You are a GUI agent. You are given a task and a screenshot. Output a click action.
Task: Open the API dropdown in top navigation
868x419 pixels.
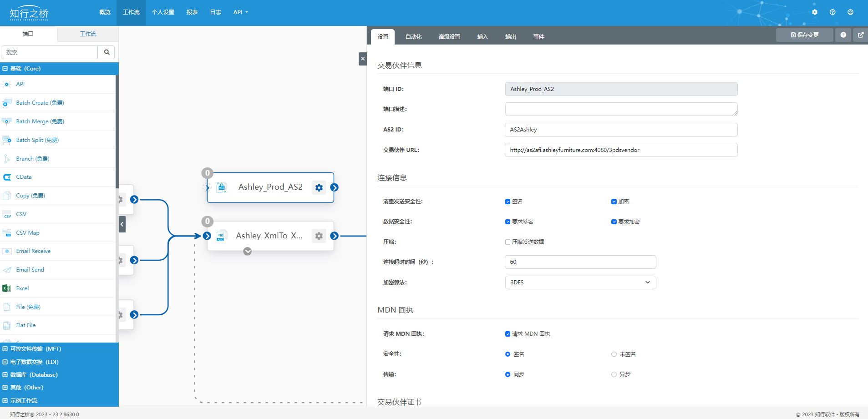pyautogui.click(x=240, y=12)
